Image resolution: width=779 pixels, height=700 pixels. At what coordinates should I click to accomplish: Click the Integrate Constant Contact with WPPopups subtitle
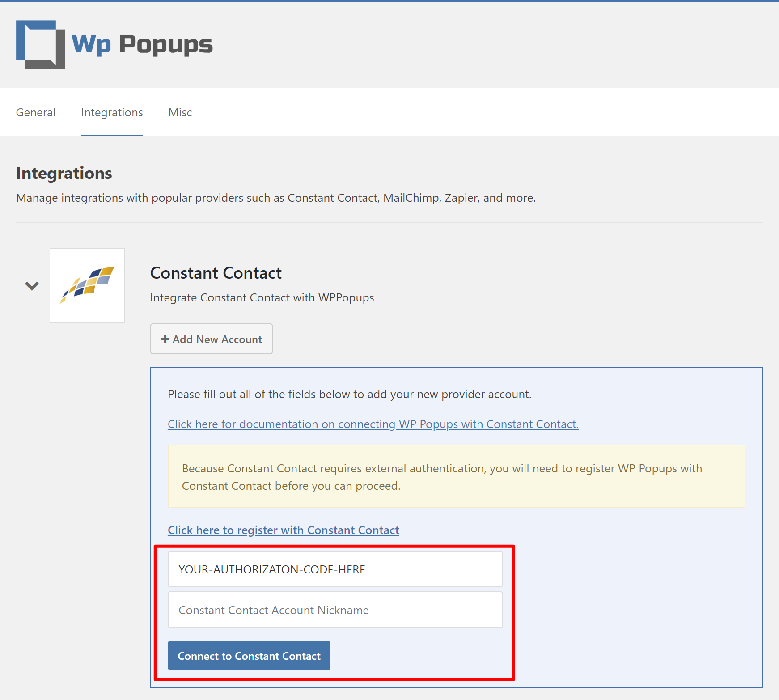pos(262,298)
